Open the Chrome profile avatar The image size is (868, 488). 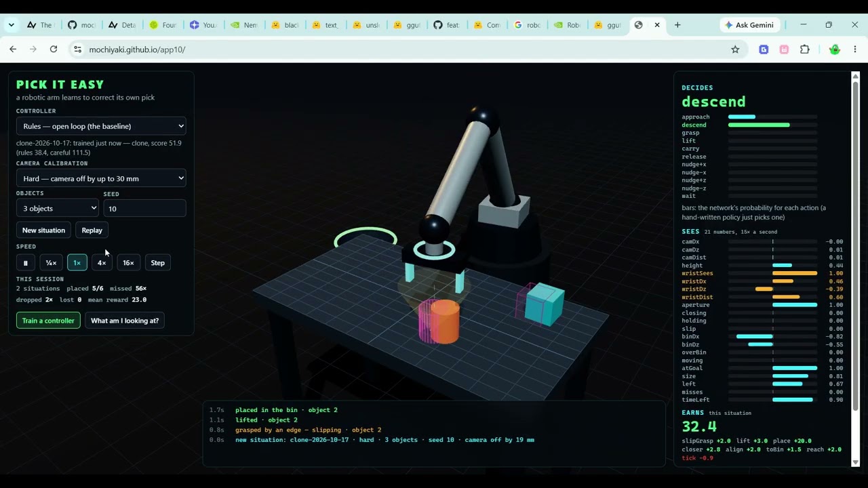coord(835,49)
